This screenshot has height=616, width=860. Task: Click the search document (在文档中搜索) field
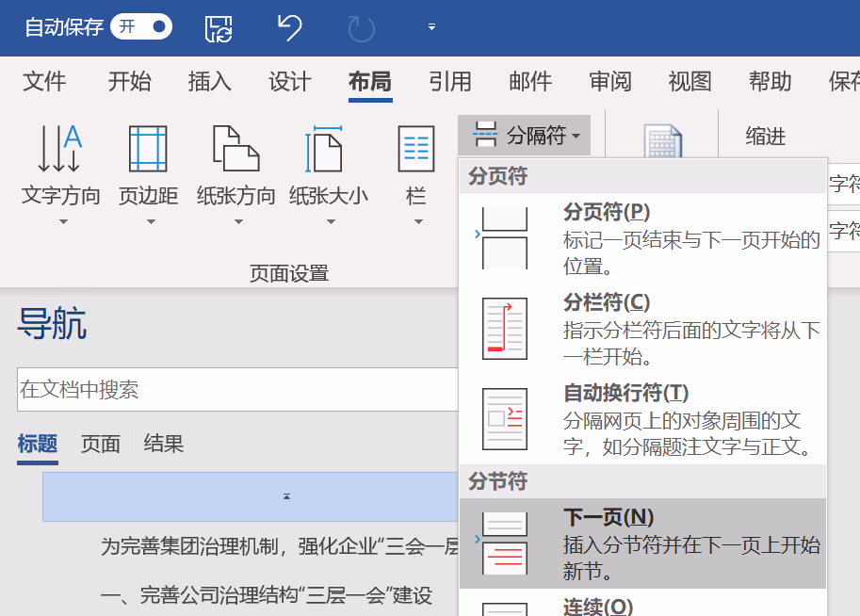tap(235, 390)
